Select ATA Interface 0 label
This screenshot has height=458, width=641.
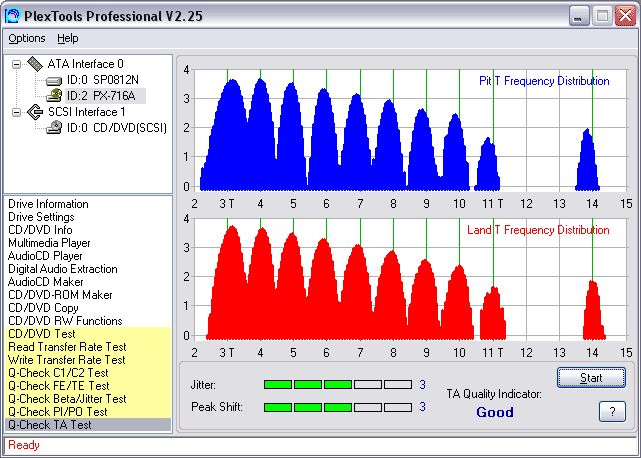[85, 64]
